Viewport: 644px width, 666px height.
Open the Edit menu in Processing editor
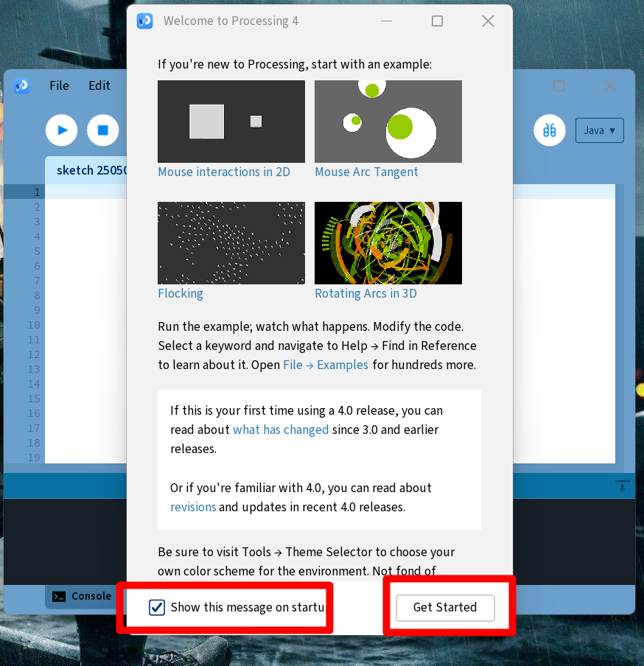click(x=99, y=85)
